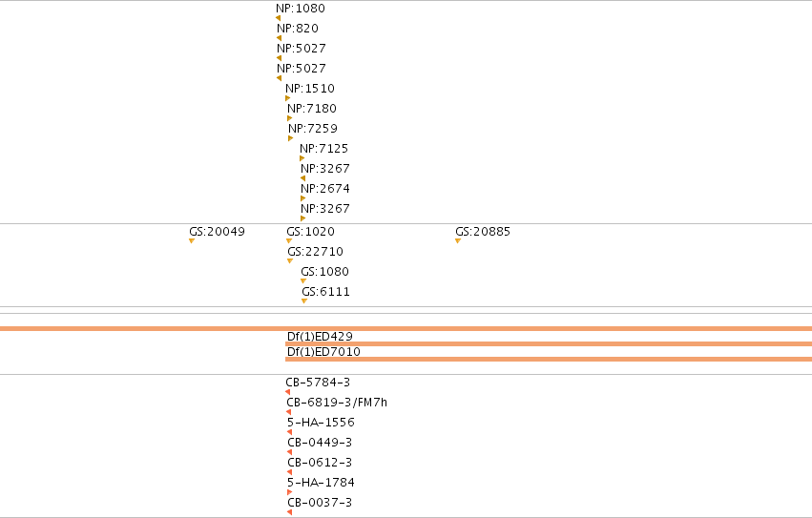Click the GS:1020 triangle marker
812x518 pixels.
pyautogui.click(x=289, y=240)
